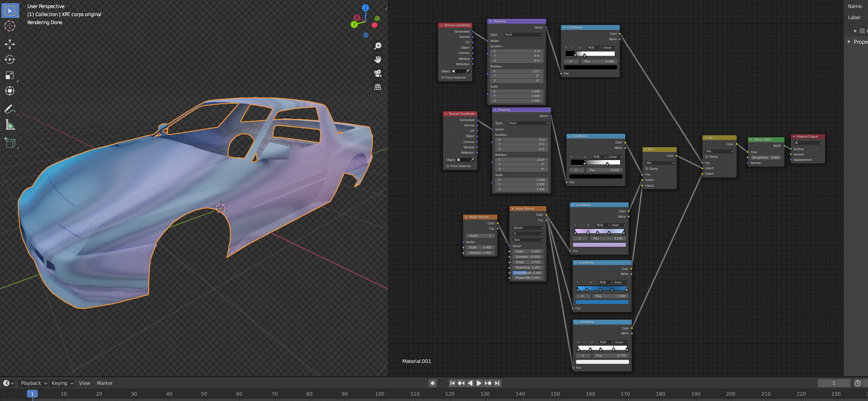The image size is (868, 401).
Task: Play the animation in reverse
Action: [x=470, y=383]
